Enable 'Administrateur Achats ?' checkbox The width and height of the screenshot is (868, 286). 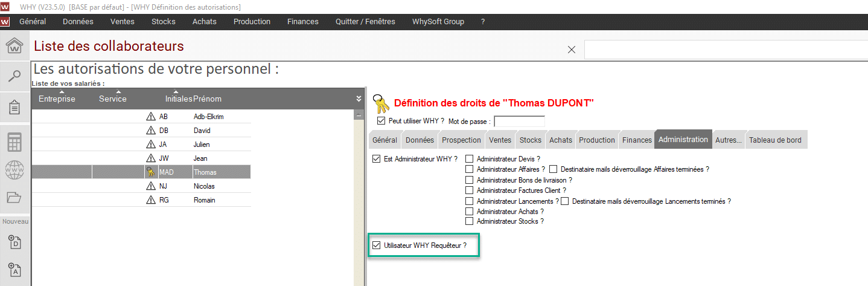pos(470,212)
